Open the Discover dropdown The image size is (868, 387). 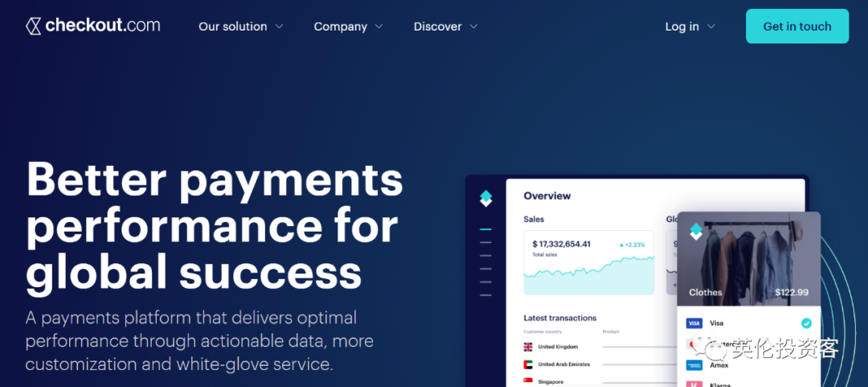coord(445,27)
